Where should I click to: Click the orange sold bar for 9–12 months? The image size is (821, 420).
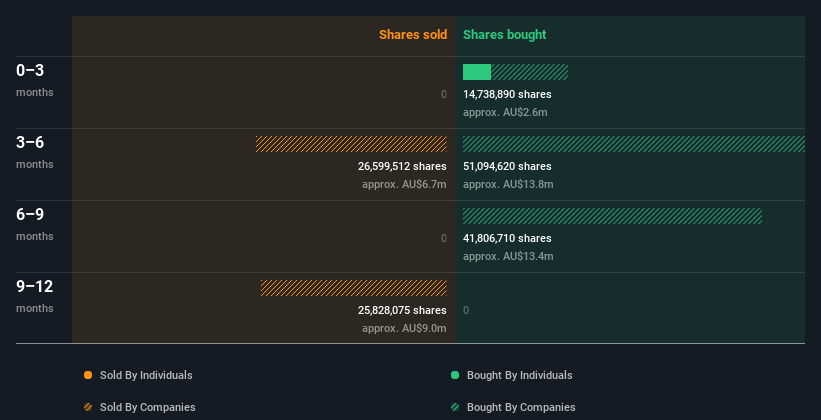pos(354,288)
